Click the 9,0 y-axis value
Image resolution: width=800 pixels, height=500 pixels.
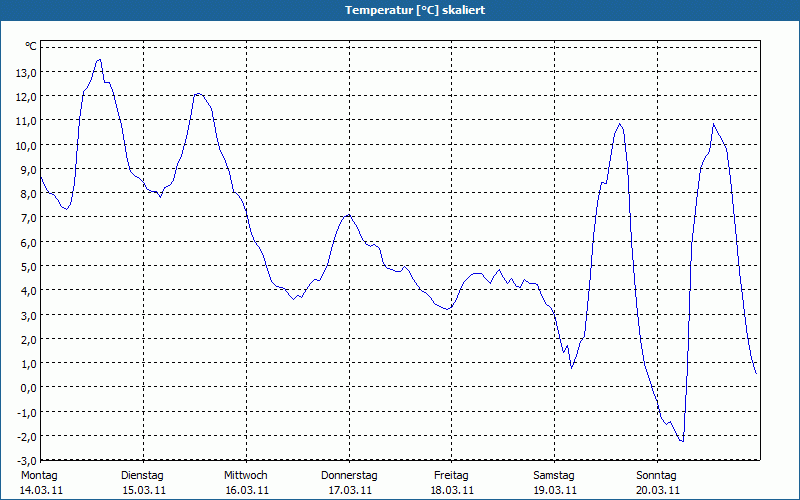pyautogui.click(x=29, y=170)
